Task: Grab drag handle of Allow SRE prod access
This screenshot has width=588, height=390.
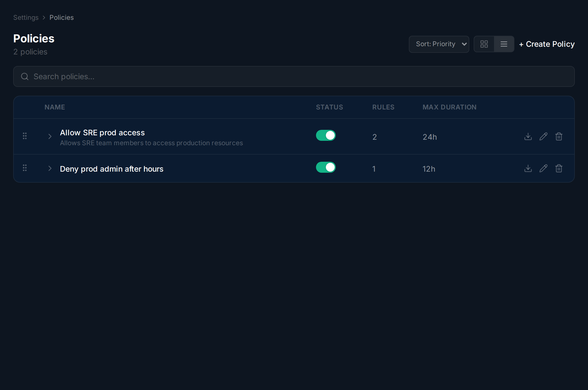Action: (x=25, y=136)
